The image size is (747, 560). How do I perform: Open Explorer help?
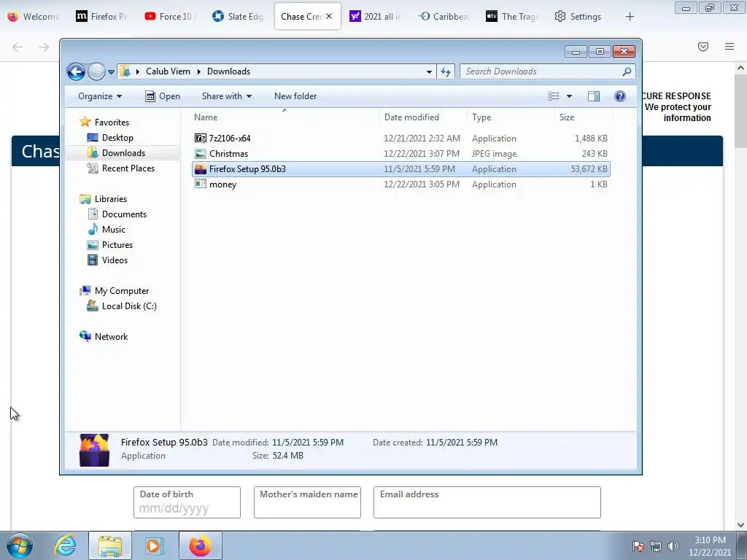pos(620,96)
